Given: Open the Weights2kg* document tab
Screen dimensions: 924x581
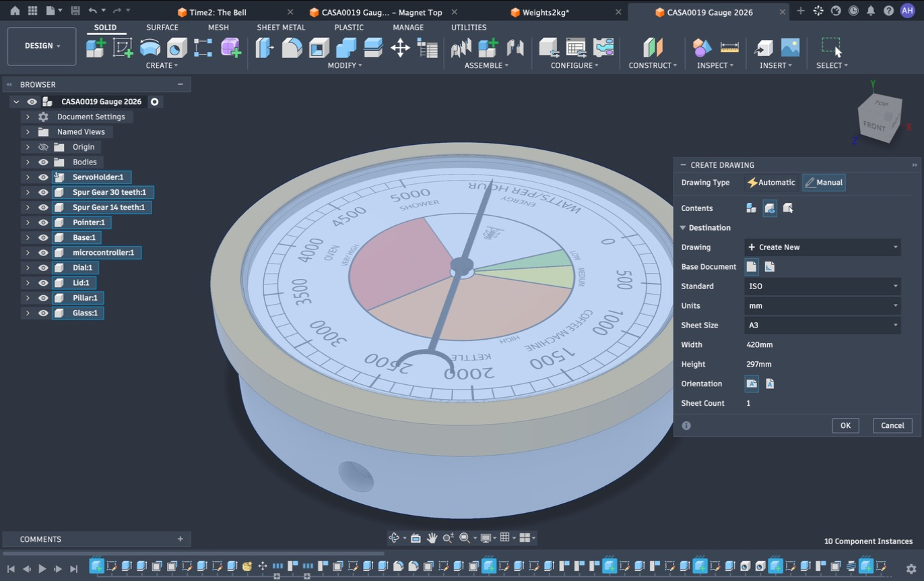Looking at the screenshot, I should pyautogui.click(x=546, y=12).
